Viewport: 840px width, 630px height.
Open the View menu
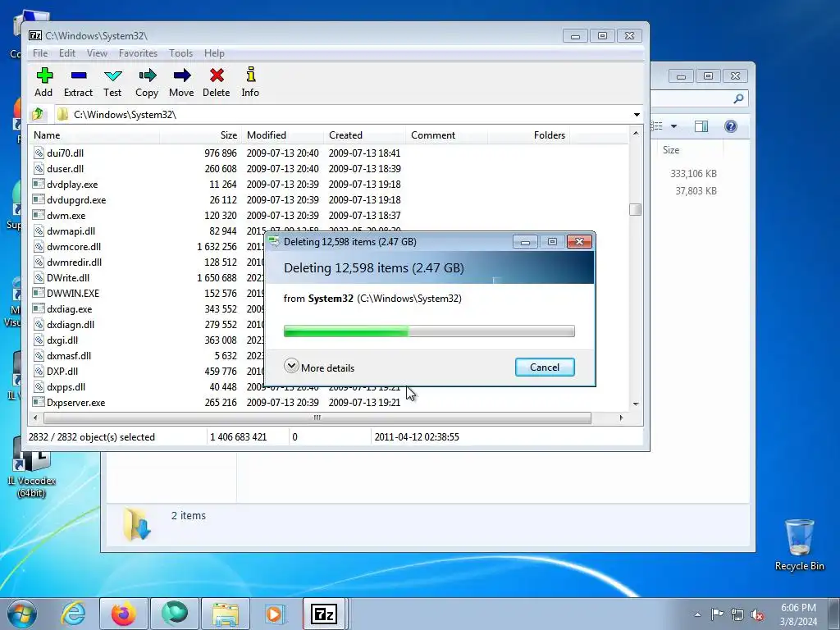(97, 53)
